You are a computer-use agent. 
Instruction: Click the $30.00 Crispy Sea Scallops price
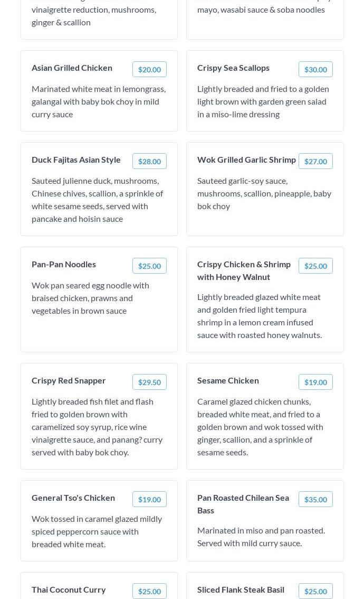(x=315, y=69)
